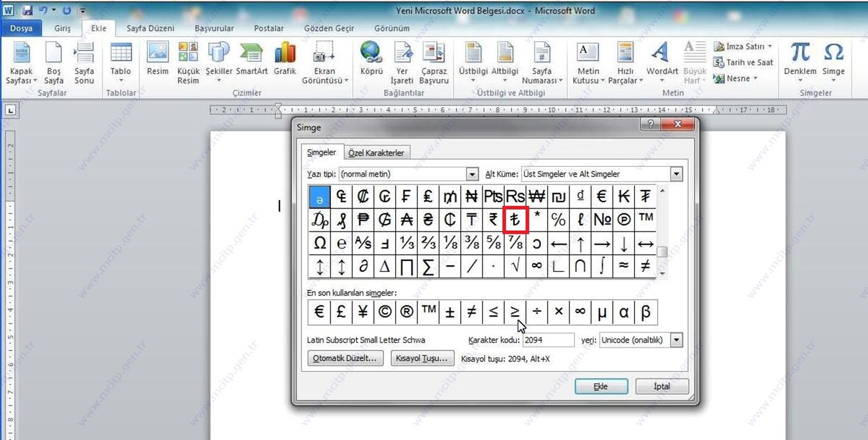This screenshot has width=868, height=440.
Task: Switch to the Postalar tab
Action: click(269, 28)
